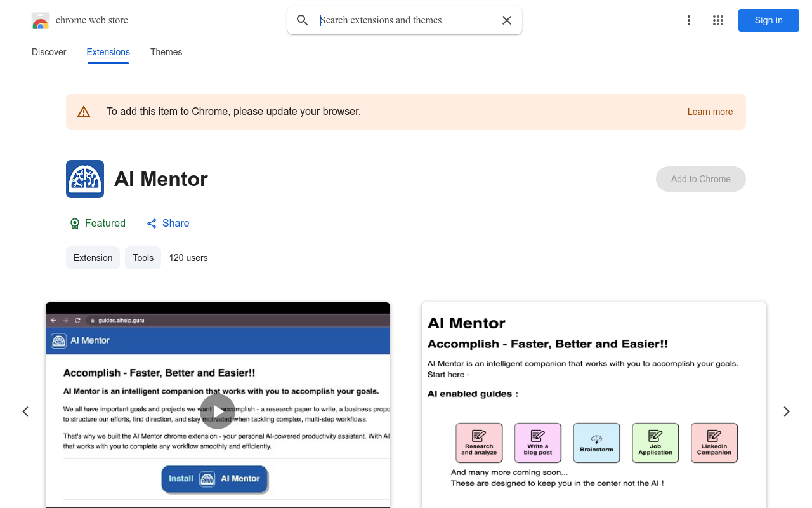Viewport: 812px width, 508px height.
Task: Click the Write a blog post guide icon
Action: (x=538, y=443)
